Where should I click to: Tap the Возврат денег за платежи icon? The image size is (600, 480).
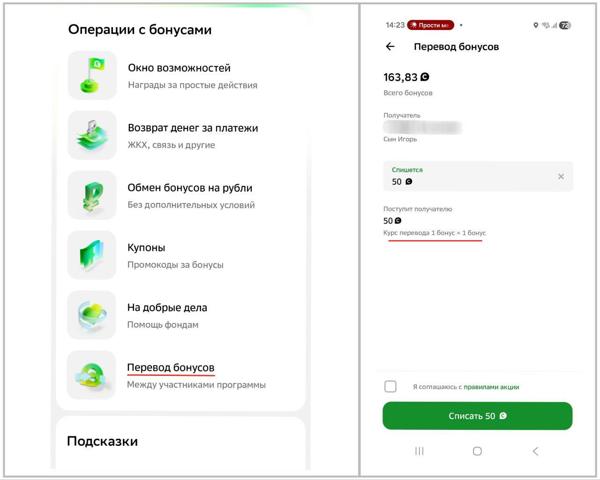[93, 135]
